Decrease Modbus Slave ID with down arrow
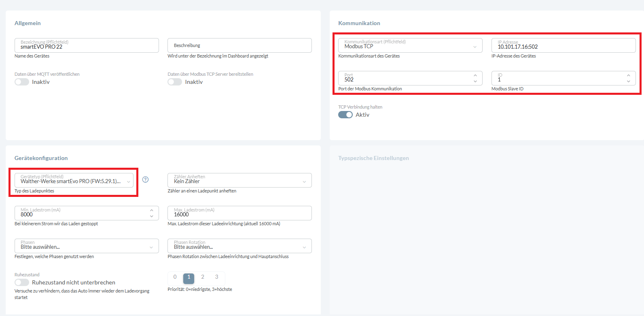The image size is (644, 316). click(x=629, y=81)
